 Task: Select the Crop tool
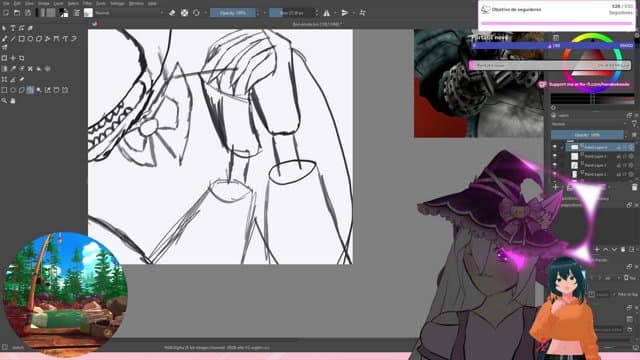[21, 58]
